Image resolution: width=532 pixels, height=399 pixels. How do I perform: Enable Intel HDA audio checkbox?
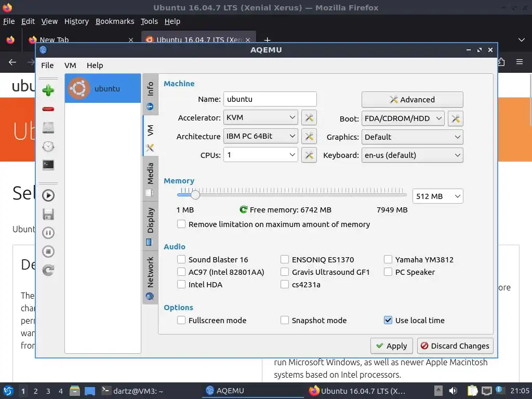click(x=181, y=284)
